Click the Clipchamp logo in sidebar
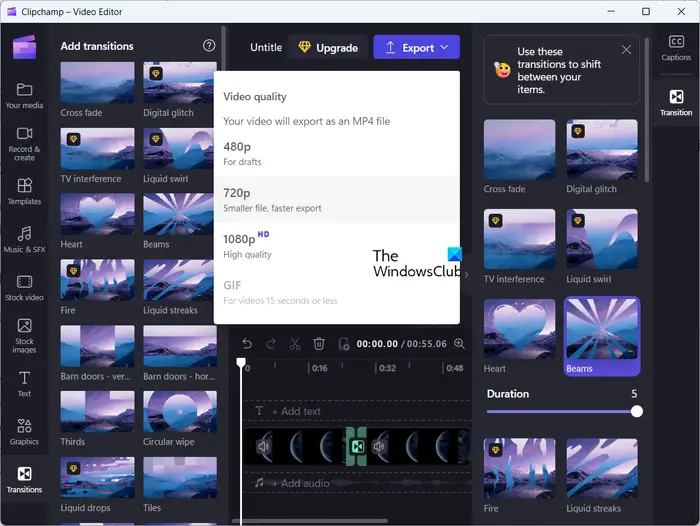Screen dimensions: 700x526 25,47
